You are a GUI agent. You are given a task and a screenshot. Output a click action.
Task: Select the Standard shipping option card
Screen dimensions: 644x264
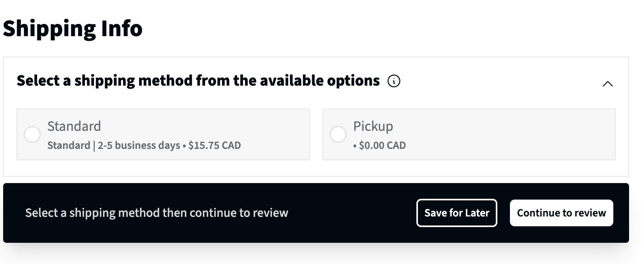click(163, 134)
